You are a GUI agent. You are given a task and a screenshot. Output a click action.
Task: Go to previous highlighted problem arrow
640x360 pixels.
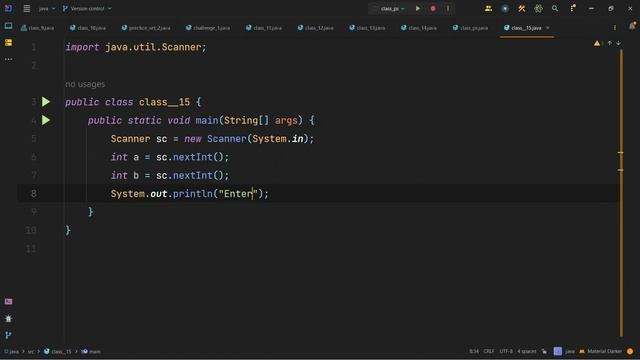(x=609, y=43)
